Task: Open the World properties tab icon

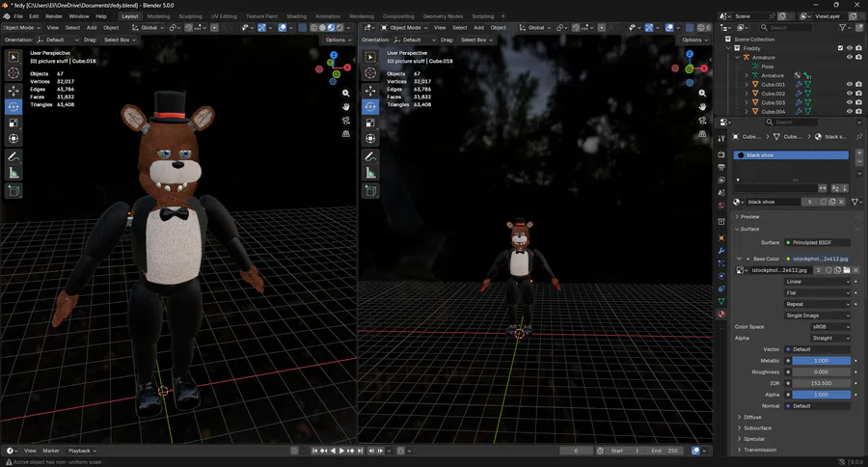Action: [x=721, y=206]
